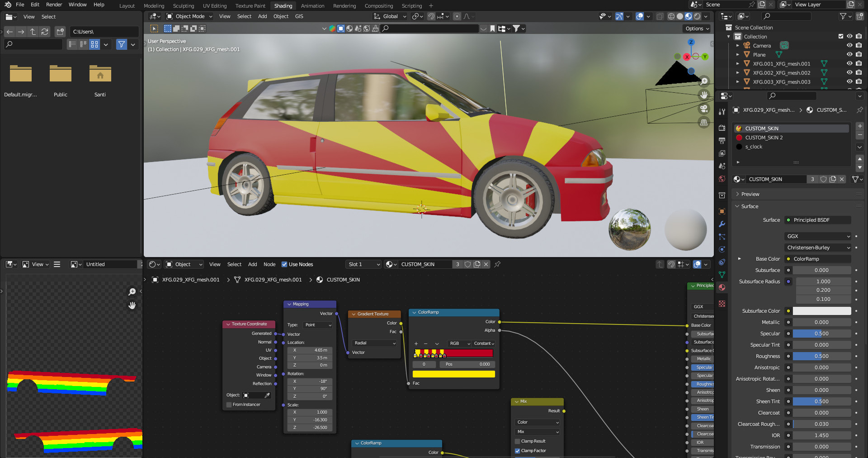Select the pan view hand icon
This screenshot has width=868, height=458.
point(704,95)
